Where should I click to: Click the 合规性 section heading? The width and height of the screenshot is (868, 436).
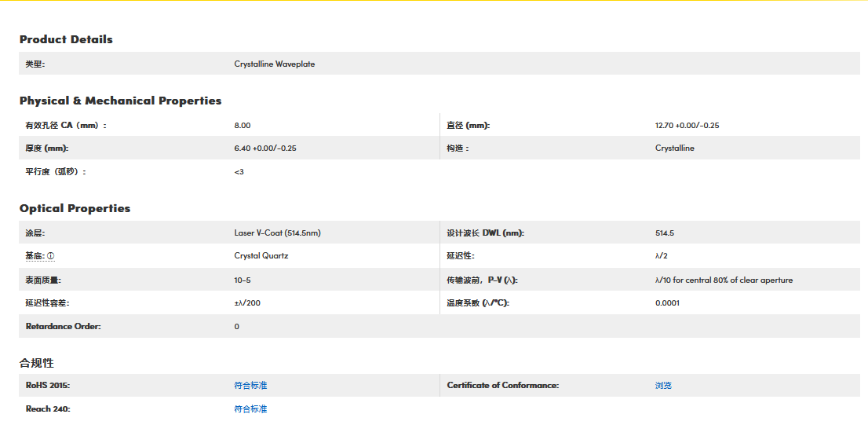[37, 363]
